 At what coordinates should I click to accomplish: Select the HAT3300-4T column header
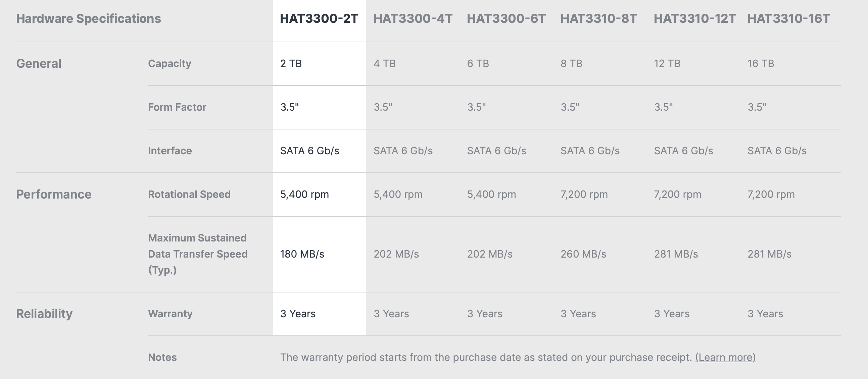tap(413, 18)
